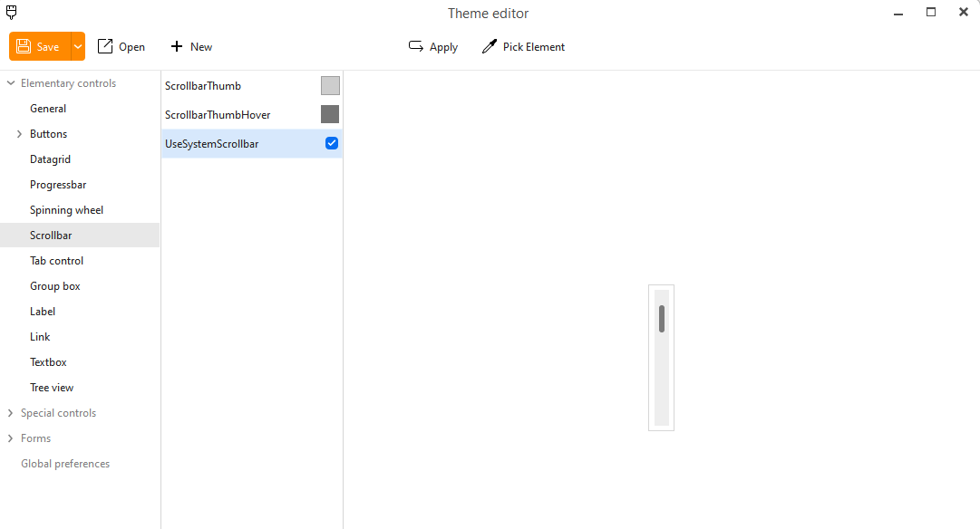Click the Buttons tree item label

48,134
